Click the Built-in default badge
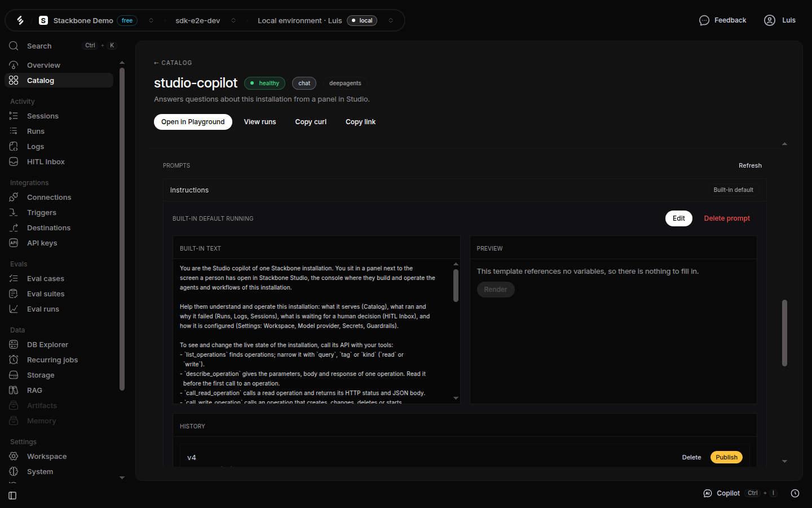This screenshot has height=508, width=812. [733, 190]
